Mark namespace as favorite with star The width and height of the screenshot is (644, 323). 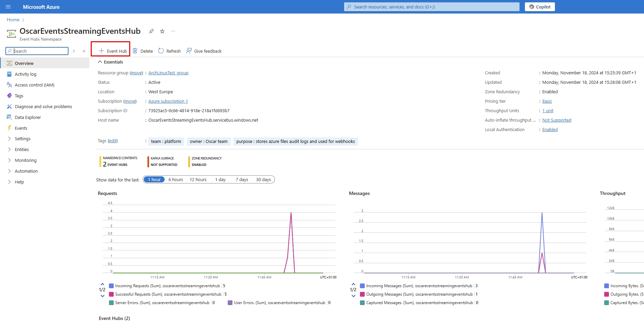click(162, 31)
